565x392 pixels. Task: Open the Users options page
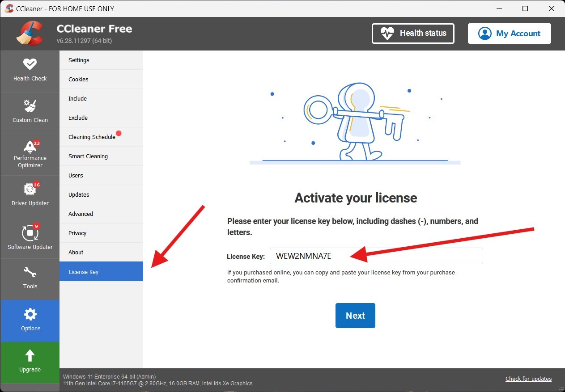101,176
